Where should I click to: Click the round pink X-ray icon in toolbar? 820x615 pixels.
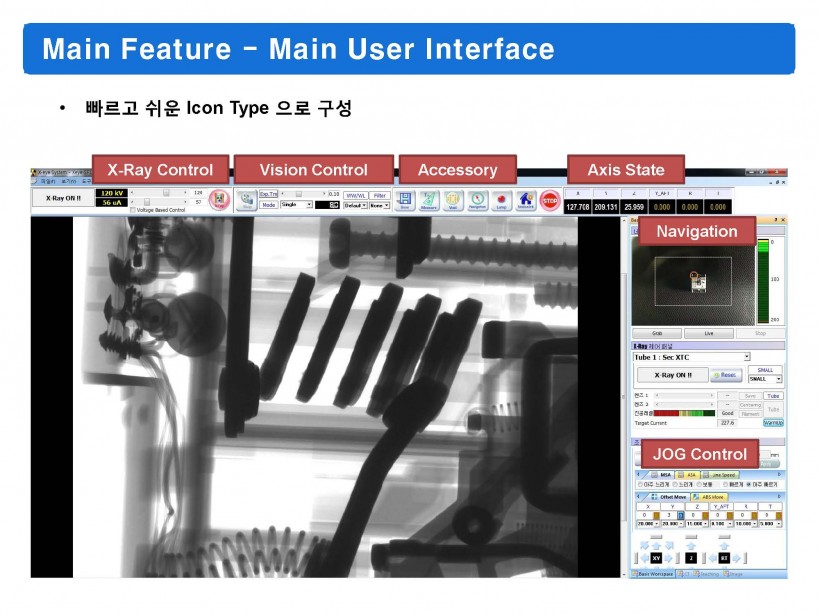[x=219, y=200]
